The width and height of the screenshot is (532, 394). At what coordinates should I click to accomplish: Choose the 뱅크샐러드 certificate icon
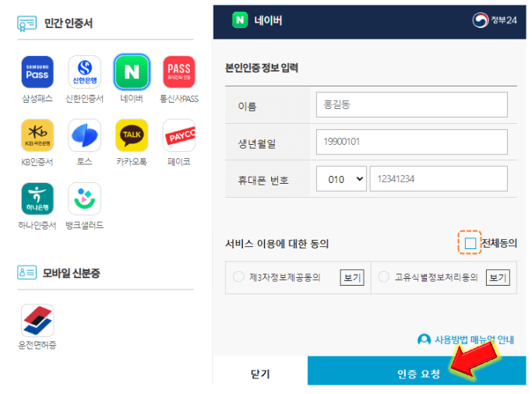click(84, 199)
